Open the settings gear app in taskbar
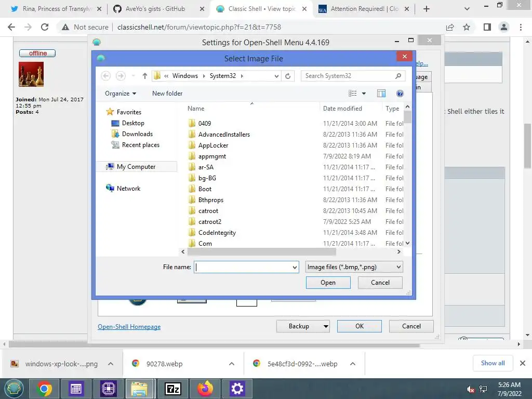The image size is (532, 399). [x=237, y=389]
